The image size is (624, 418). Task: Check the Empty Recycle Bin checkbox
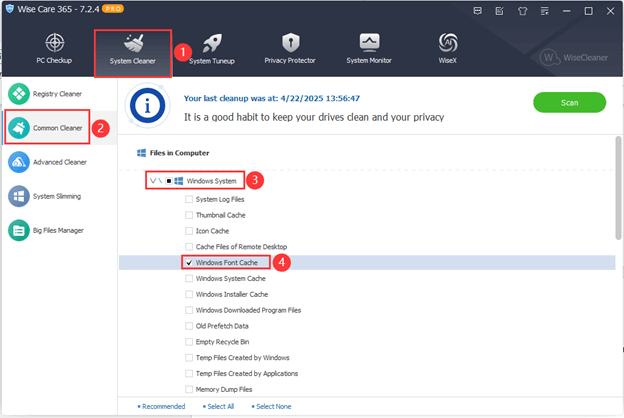point(189,342)
